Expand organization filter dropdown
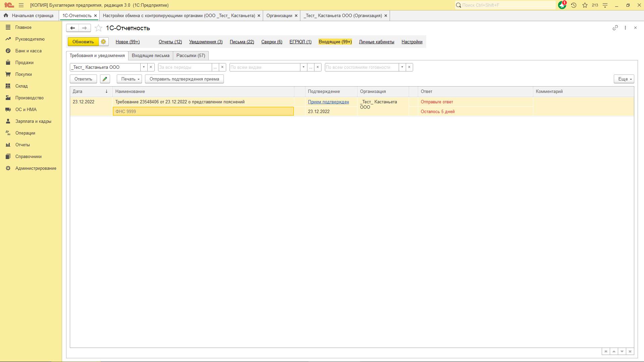The width and height of the screenshot is (644, 362). point(144,67)
